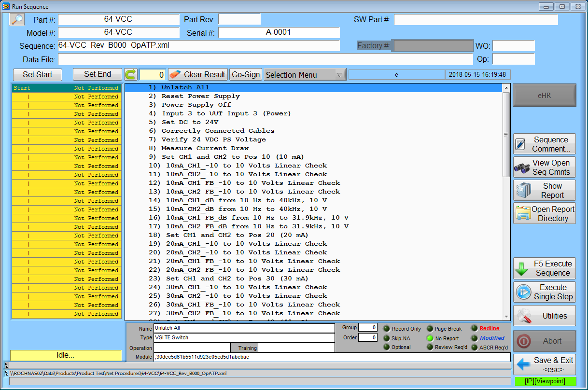Open the Show Report button
The image size is (588, 390).
pyautogui.click(x=545, y=190)
